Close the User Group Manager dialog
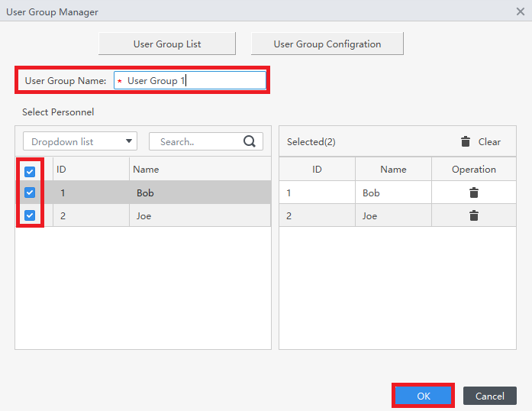 [x=520, y=12]
